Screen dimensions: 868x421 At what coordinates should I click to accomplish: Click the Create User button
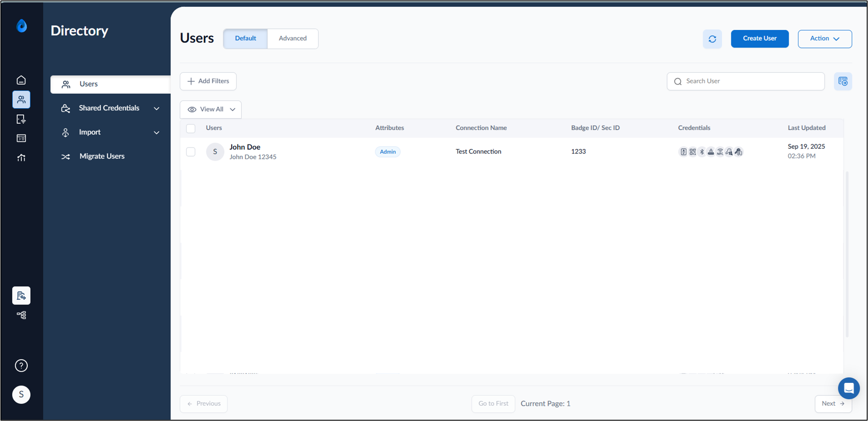pos(760,39)
